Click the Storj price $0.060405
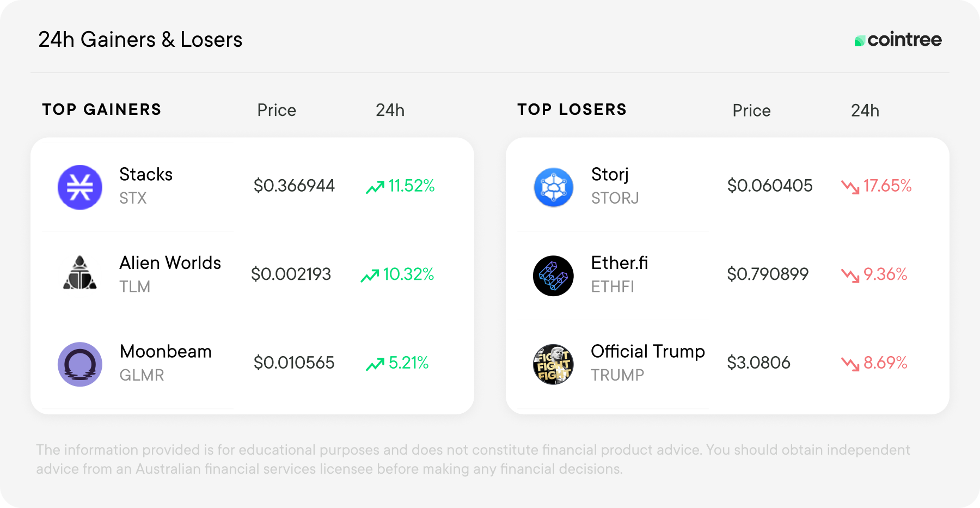Screen dimensions: 980x508 pyautogui.click(x=770, y=186)
